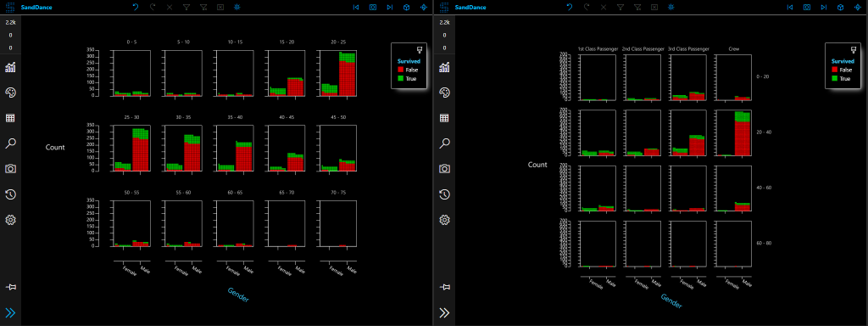This screenshot has height=326, width=868.
Task: Toggle the sun theme icon in left window
Action: 237,7
